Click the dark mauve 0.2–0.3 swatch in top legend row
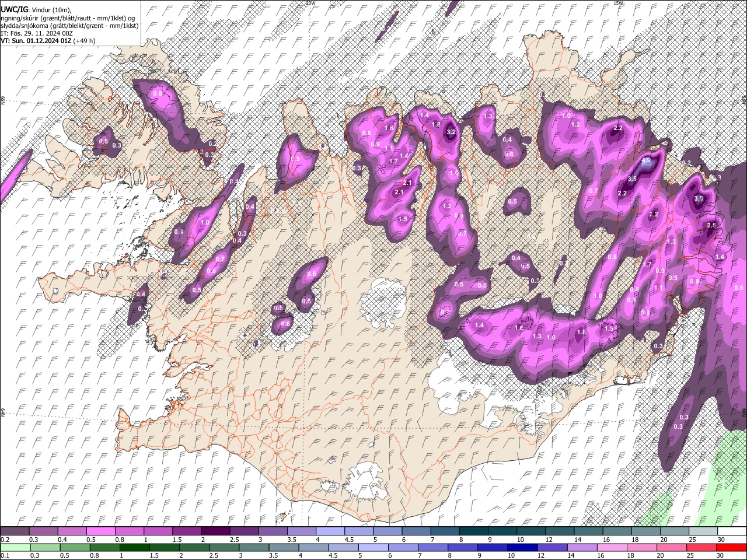Image resolution: width=747 pixels, height=560 pixels. (15, 531)
